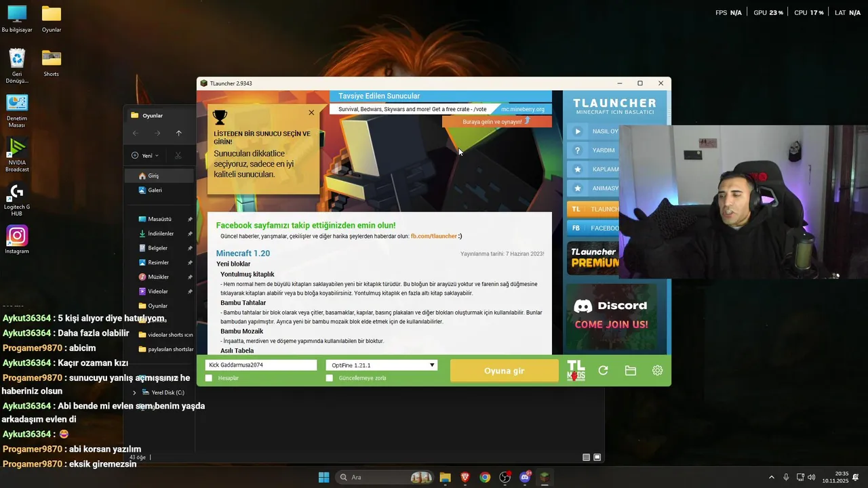Click the NASIL OYNANIR play icon
The width and height of the screenshot is (868, 488).
coord(578,131)
